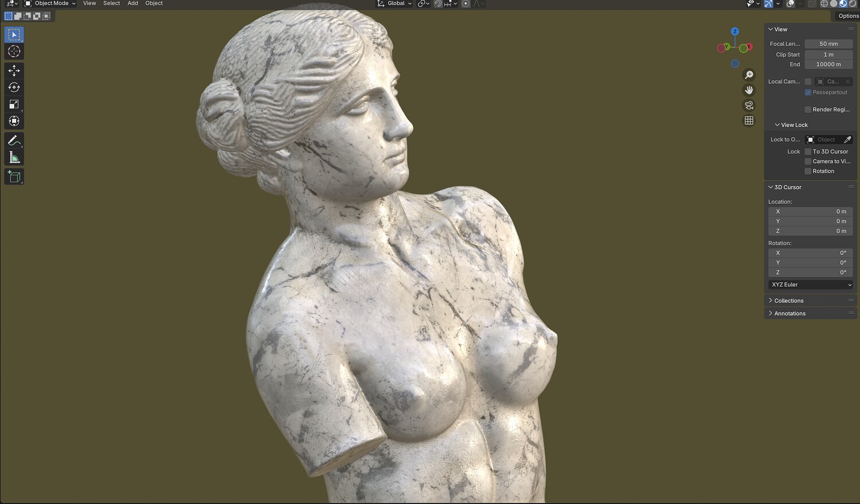This screenshot has width=860, height=504.
Task: Open the Object menu
Action: (154, 3)
